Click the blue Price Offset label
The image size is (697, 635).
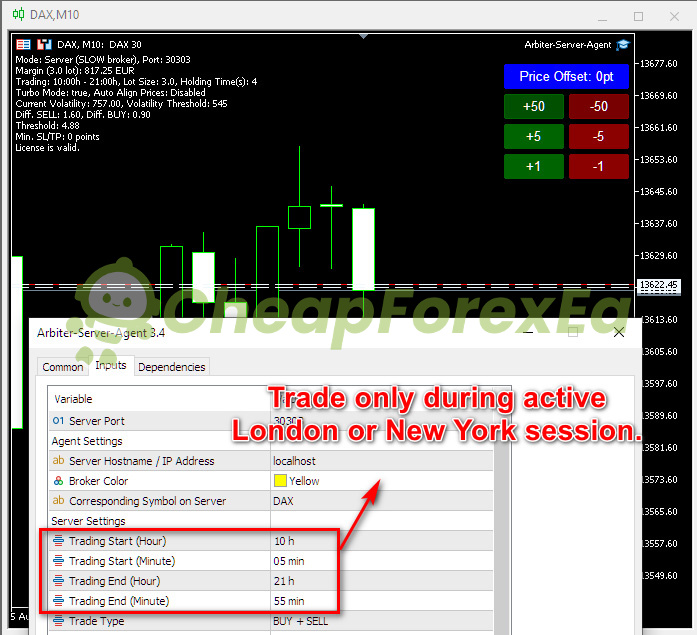tap(566, 76)
